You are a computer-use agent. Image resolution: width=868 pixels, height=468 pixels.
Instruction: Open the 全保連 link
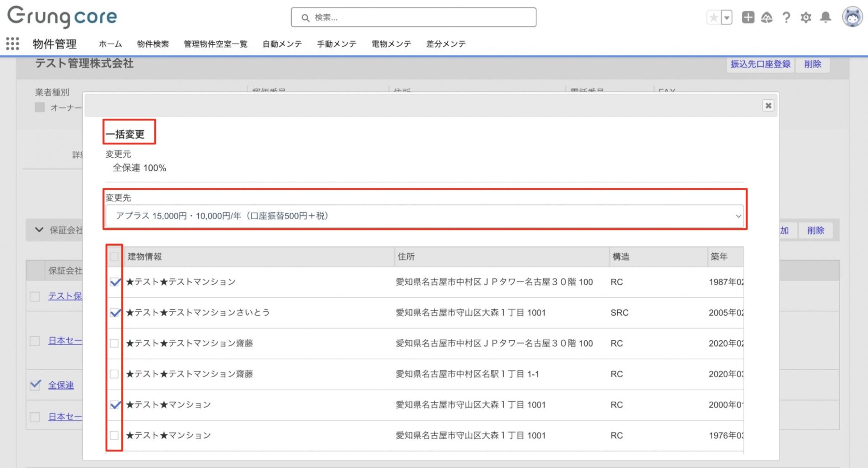61,385
